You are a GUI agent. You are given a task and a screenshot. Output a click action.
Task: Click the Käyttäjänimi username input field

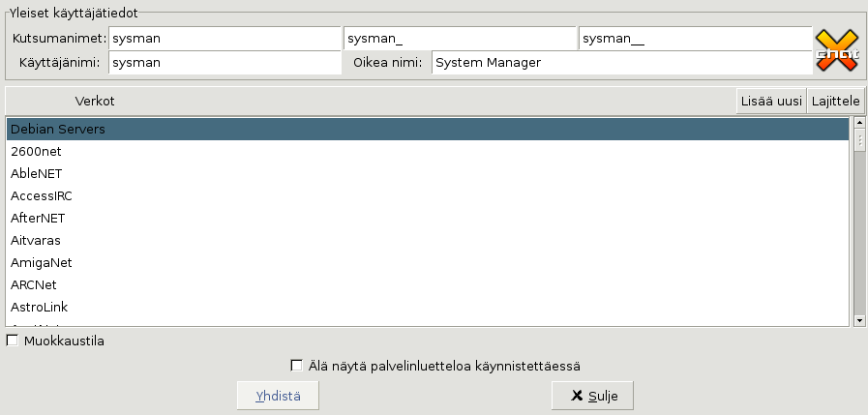click(224, 63)
